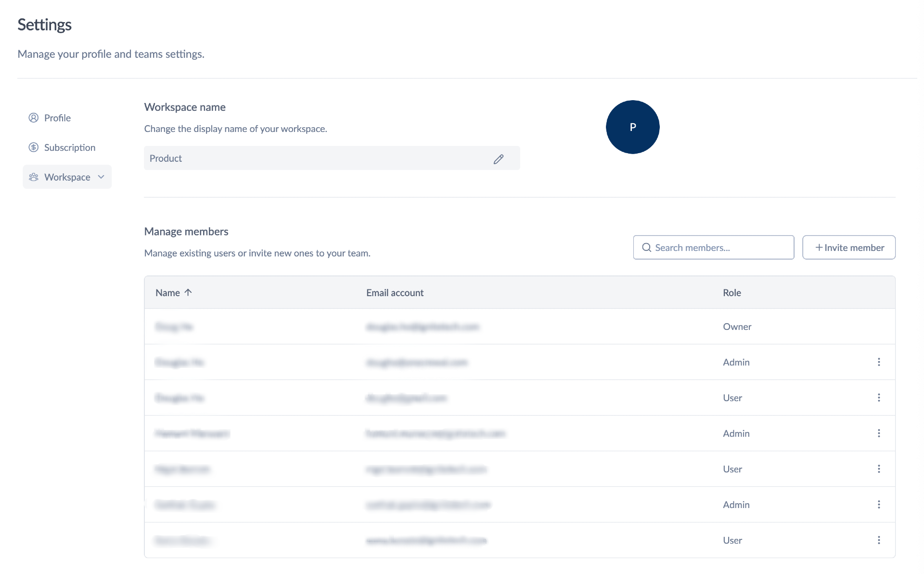The height and width of the screenshot is (574, 924).
Task: Click 'Change the display name of your workspace.' text
Action: point(235,129)
